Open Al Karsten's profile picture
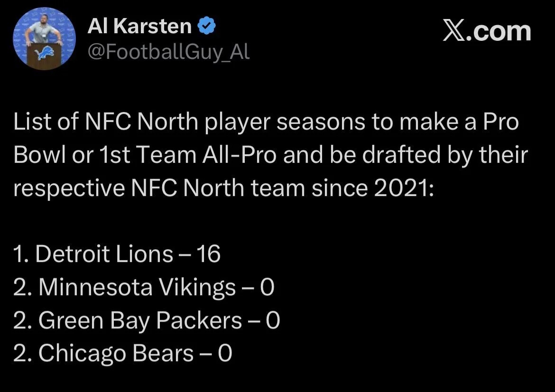Image resolution: width=555 pixels, height=392 pixels. (44, 39)
